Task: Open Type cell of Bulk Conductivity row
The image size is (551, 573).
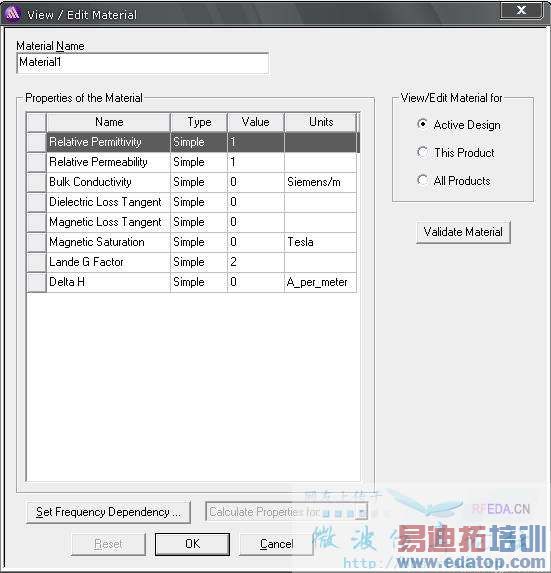Action: tap(199, 182)
